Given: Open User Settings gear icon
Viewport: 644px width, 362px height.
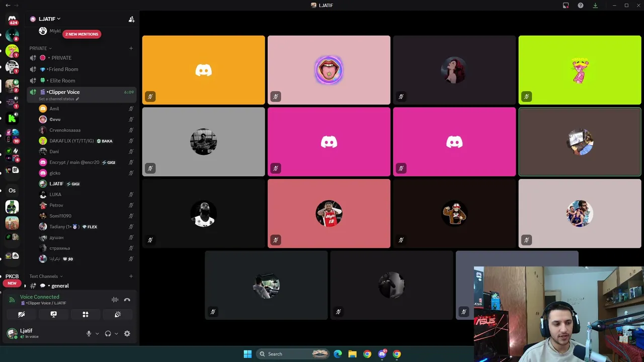Looking at the screenshot, I should click(x=127, y=333).
